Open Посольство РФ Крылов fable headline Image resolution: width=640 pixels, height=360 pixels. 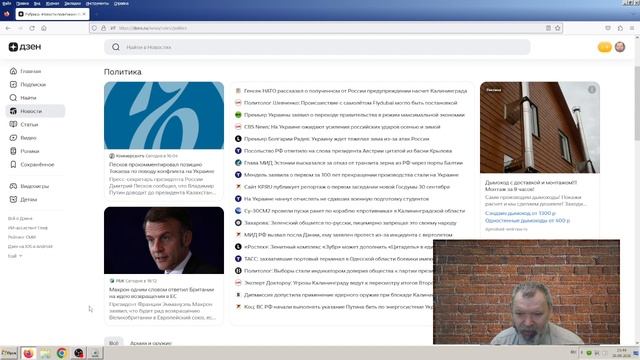[348, 151]
